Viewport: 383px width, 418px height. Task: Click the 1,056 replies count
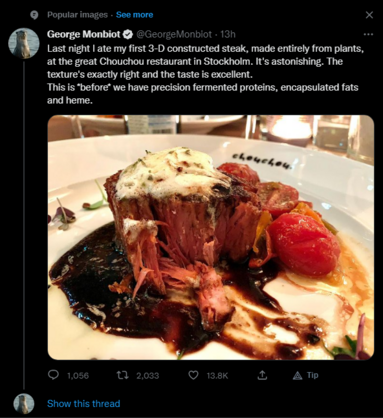pos(78,376)
